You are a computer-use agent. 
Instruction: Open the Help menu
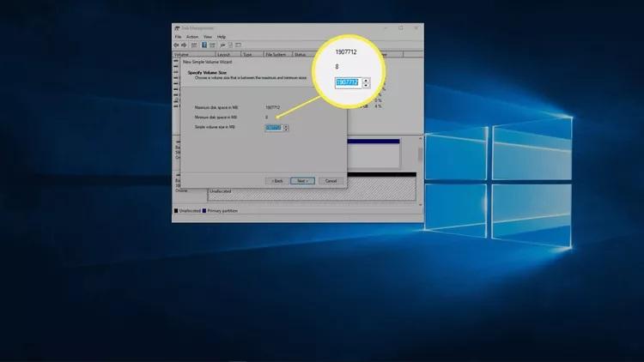[x=222, y=37]
